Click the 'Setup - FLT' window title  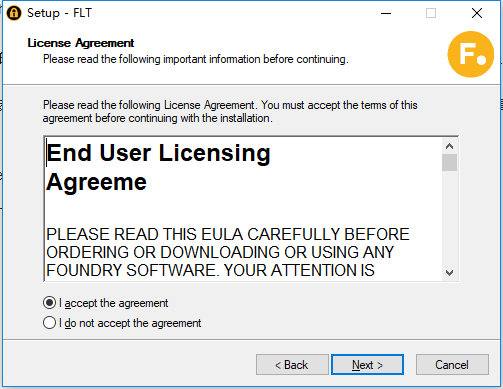[59, 13]
